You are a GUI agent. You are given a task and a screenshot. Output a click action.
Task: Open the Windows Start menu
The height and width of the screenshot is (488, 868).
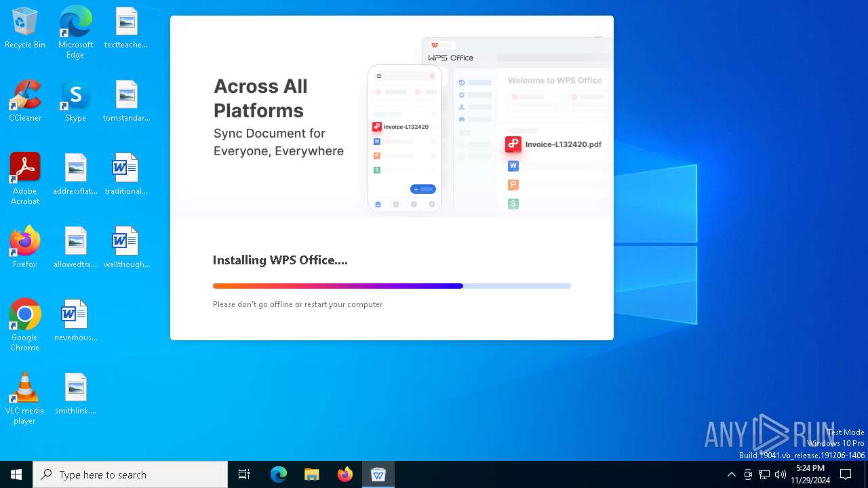16,474
